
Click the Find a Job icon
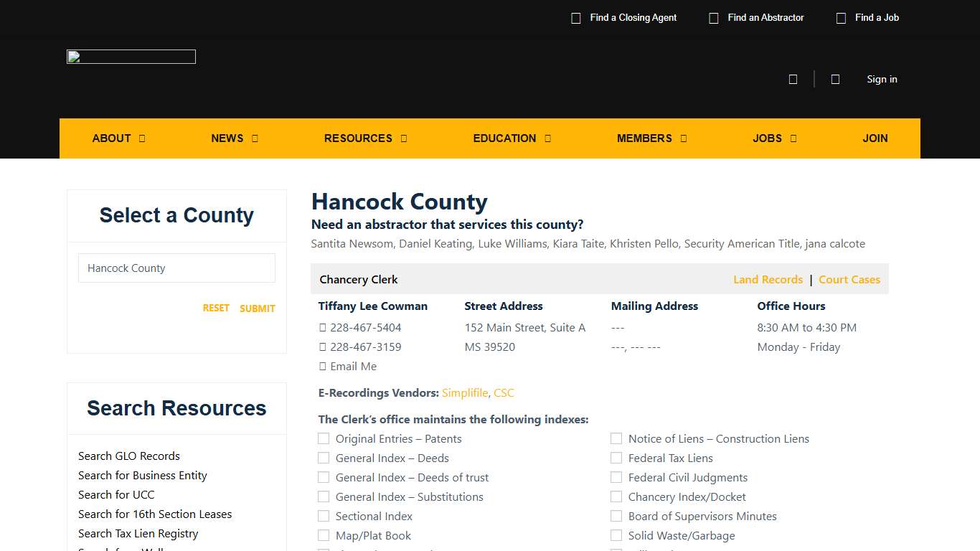pyautogui.click(x=841, y=17)
